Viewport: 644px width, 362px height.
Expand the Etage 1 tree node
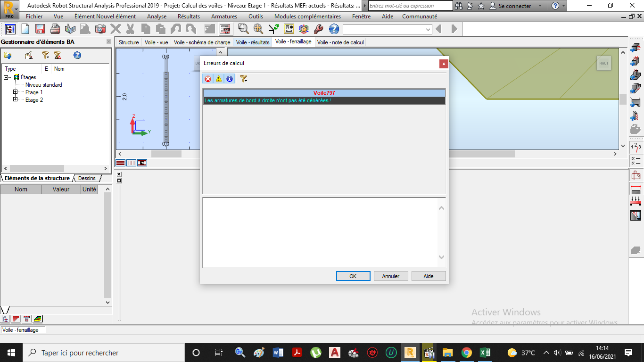click(16, 92)
